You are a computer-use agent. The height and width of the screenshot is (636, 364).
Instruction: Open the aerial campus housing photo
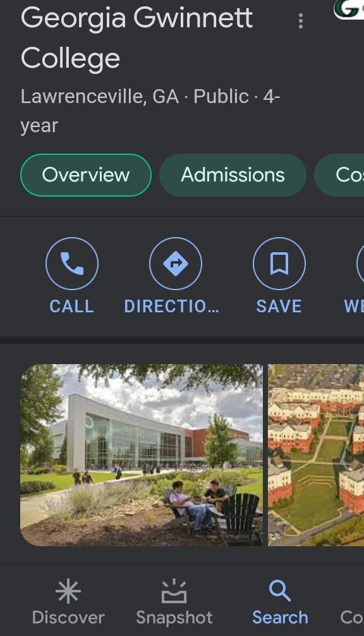(316, 455)
